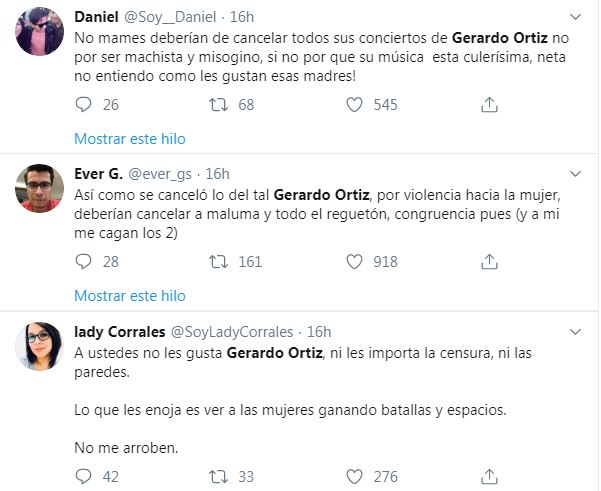Share Ever G.'s tweet

click(489, 262)
